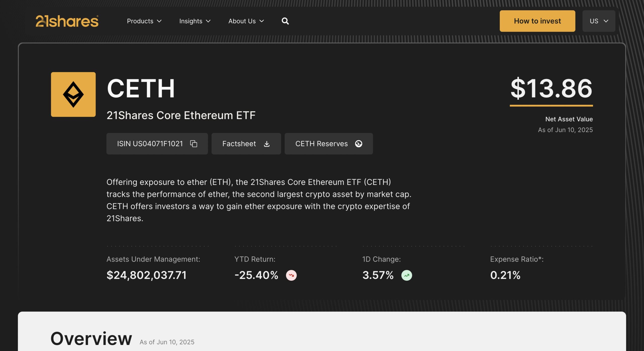
Task: Expand the About Us chevron
Action: click(262, 21)
